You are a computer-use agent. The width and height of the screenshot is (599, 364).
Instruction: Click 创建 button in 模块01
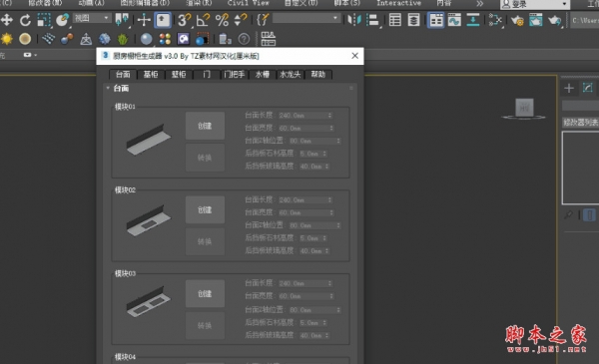click(205, 126)
